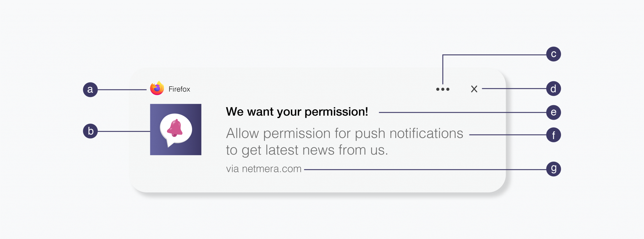Click the pink bell icon

click(175, 128)
